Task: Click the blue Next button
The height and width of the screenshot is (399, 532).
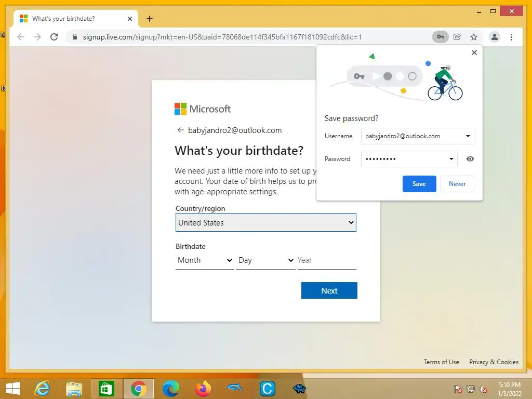Action: coord(329,291)
